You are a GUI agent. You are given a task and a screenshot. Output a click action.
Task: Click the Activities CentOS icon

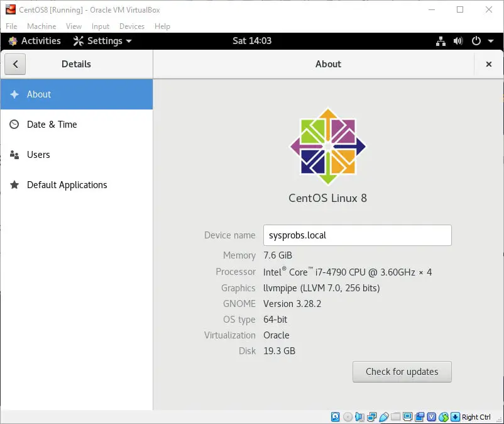[13, 41]
